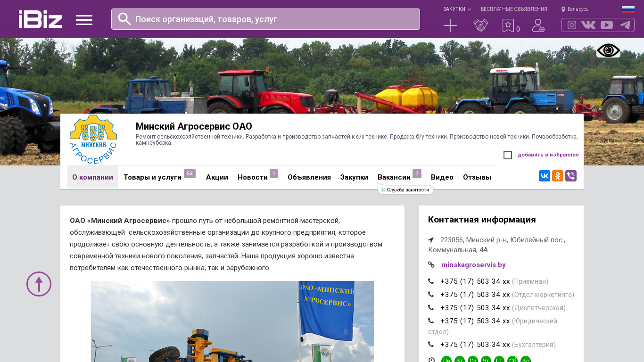Open favorites bookmark star icon
The width and height of the screenshot is (644, 362).
[508, 25]
